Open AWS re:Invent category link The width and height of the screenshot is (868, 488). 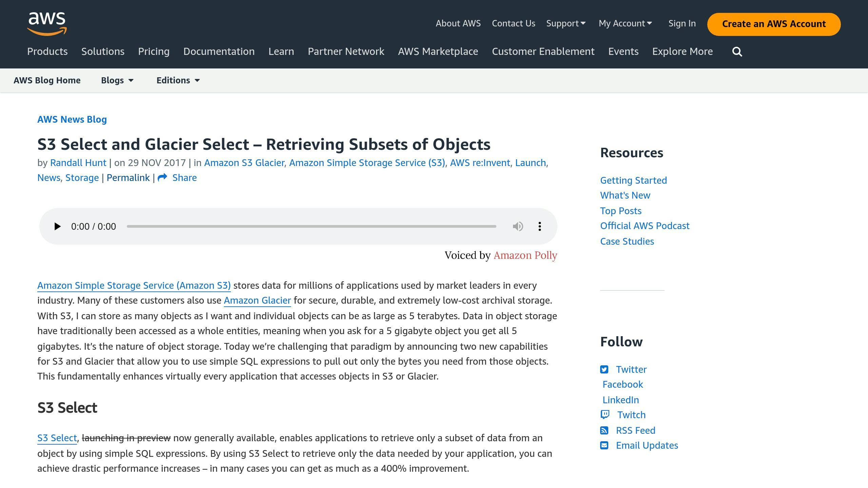480,163
